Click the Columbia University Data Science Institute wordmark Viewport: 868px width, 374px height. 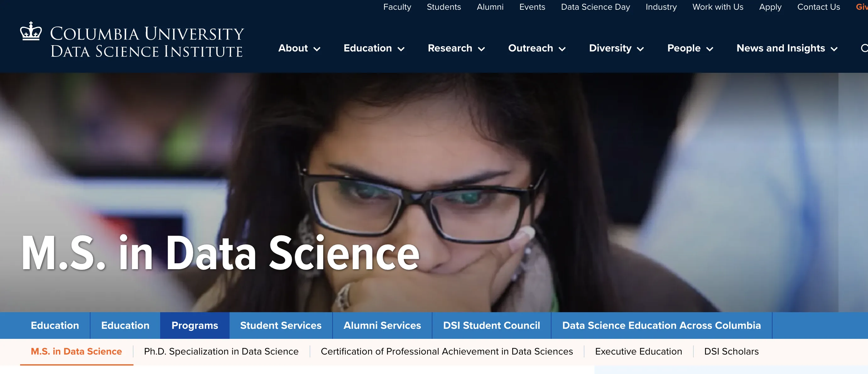coord(147,42)
